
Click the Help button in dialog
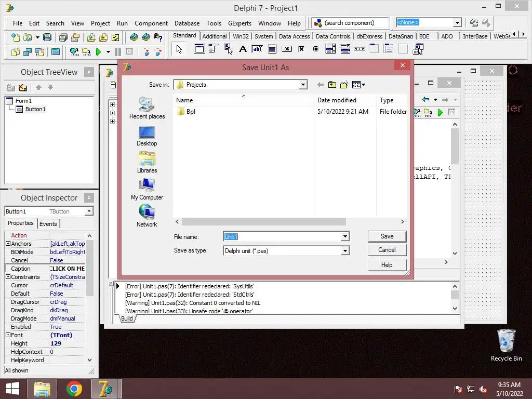point(387,265)
